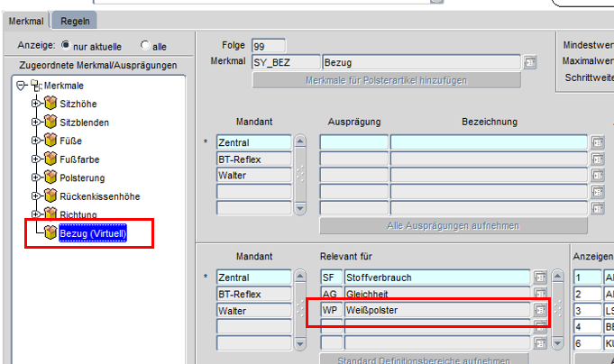
Task: Open detail icon for Zentral Ausprägung row
Action: pos(597,142)
